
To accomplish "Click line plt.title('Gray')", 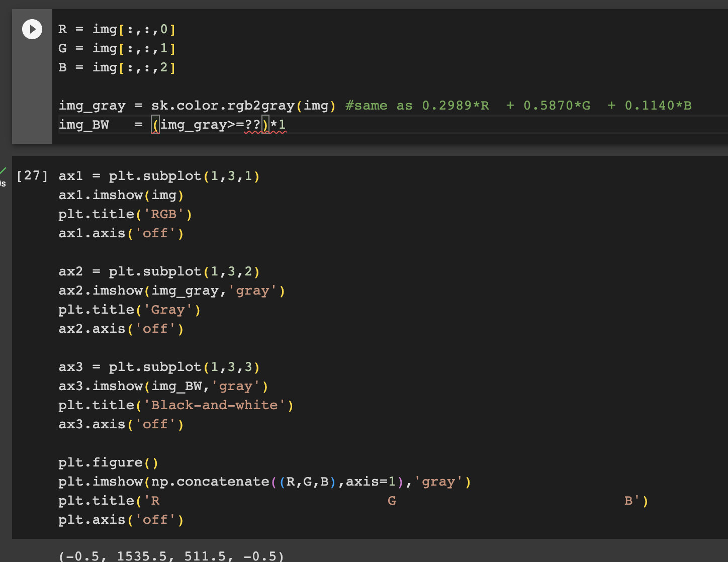I will [130, 310].
